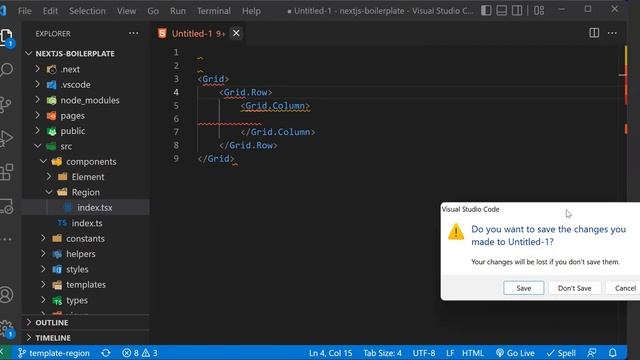Open the Terminal menu

click(x=214, y=11)
